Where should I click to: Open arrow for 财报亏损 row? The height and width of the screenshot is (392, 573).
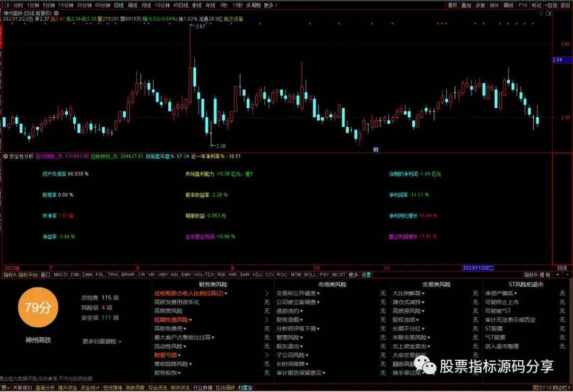(x=267, y=355)
